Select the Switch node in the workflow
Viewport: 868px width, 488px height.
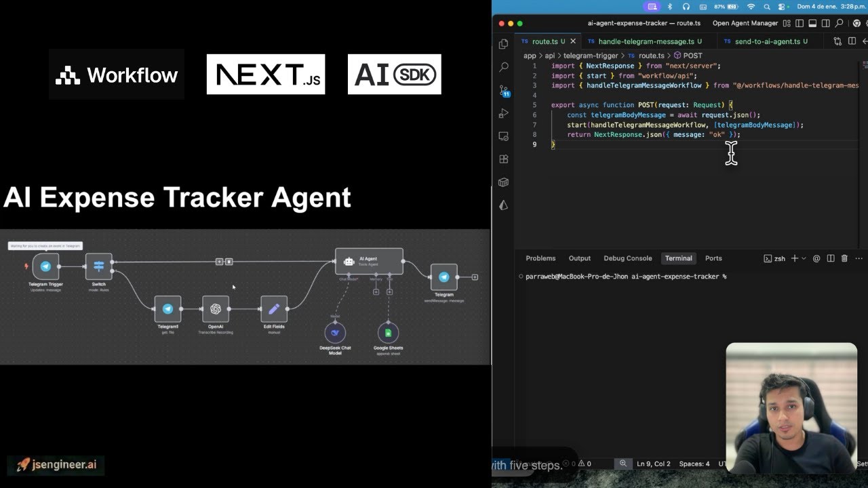(x=99, y=266)
